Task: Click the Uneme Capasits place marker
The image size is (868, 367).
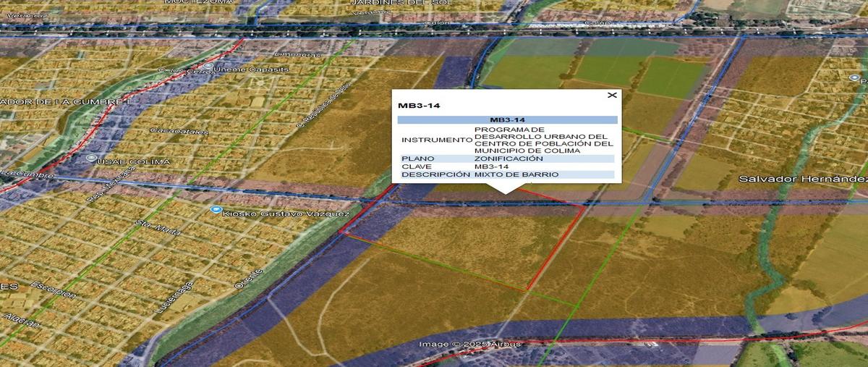Action: (209, 67)
